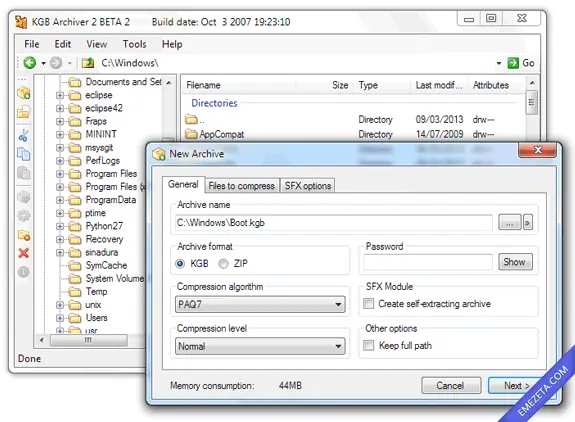
Task: Click the Archive name text field
Action: pyautogui.click(x=334, y=223)
